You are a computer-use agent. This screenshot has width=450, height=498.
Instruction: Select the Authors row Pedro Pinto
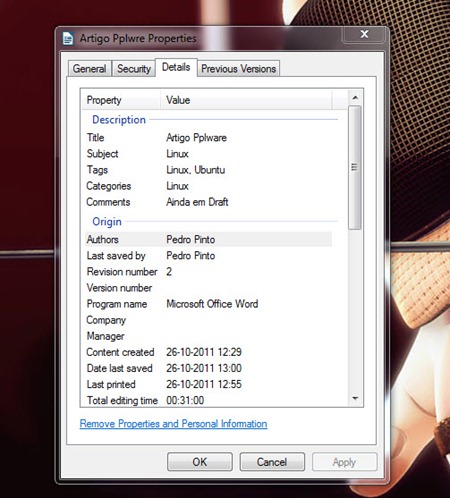[208, 239]
